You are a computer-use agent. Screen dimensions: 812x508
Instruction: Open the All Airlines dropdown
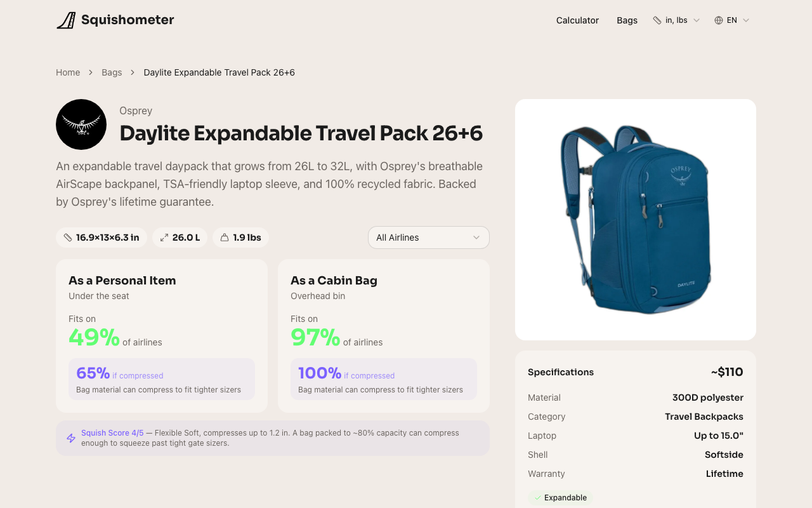click(429, 237)
